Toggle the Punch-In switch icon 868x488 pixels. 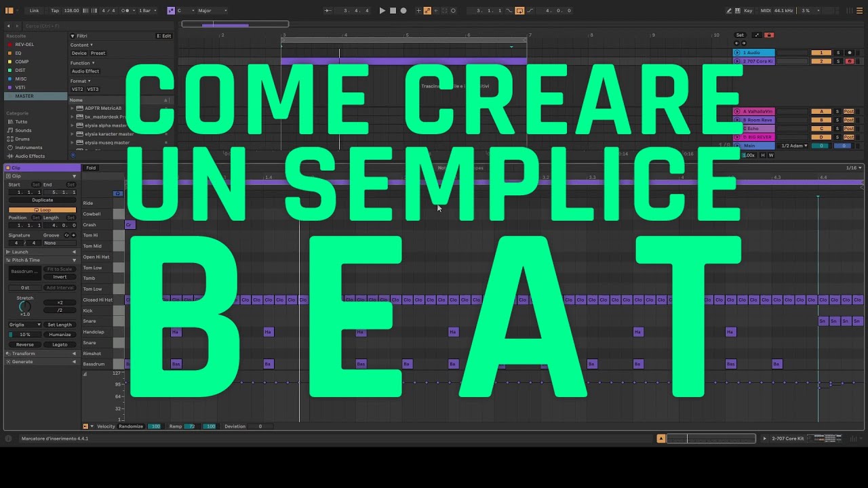509,11
